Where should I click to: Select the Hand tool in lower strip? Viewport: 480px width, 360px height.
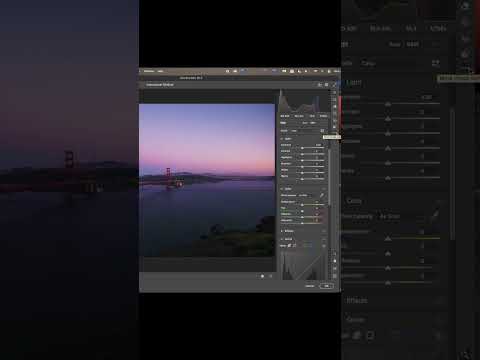[x=335, y=261]
